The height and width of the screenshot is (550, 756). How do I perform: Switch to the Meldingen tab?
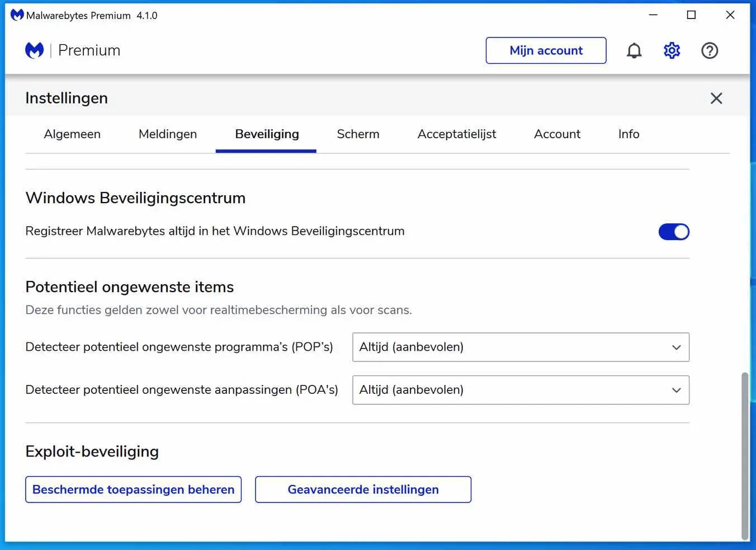168,134
